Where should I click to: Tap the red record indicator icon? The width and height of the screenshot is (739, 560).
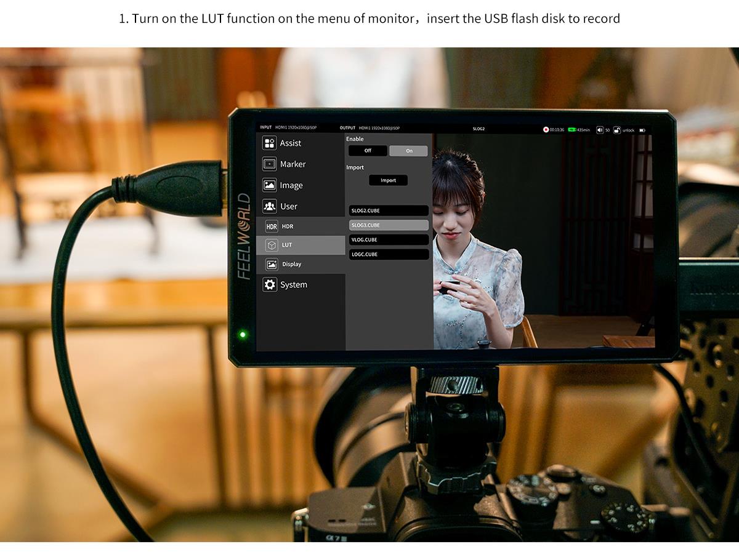546,130
